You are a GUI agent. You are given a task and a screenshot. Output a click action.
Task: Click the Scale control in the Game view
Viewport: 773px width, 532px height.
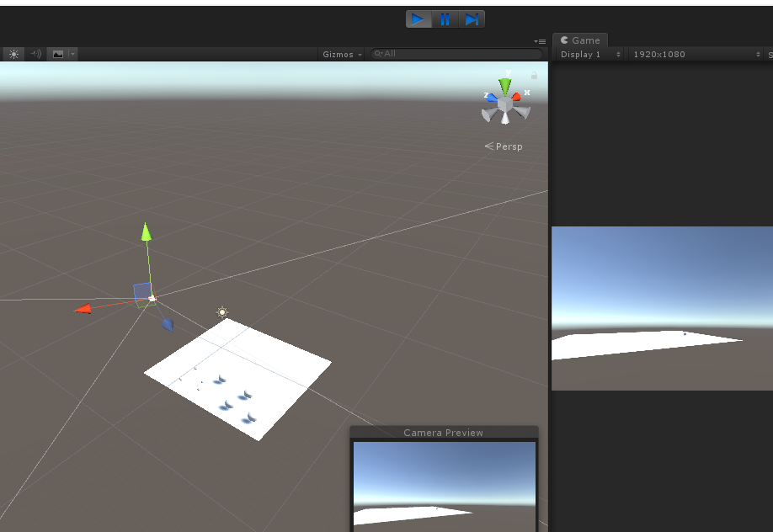769,54
